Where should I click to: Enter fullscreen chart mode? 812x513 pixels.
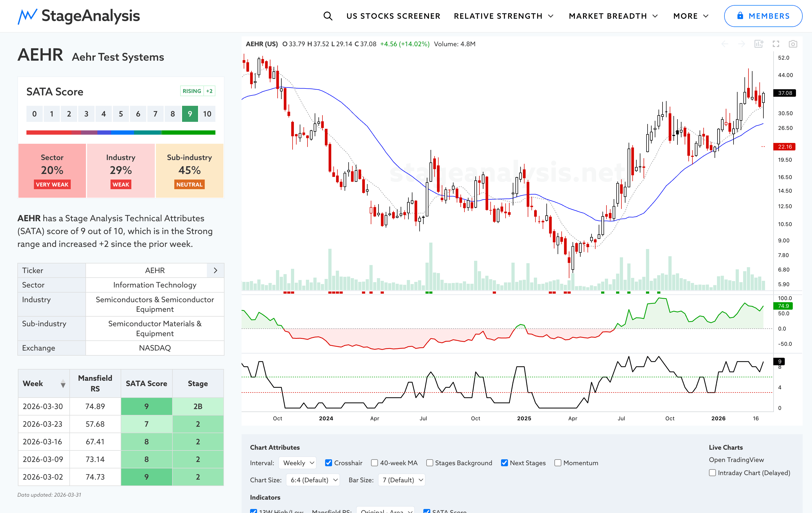(x=776, y=44)
